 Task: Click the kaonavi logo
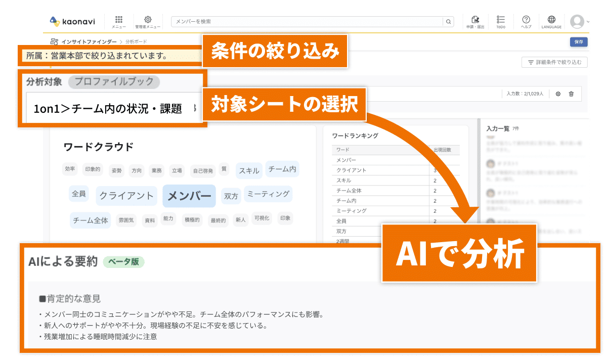coord(72,21)
